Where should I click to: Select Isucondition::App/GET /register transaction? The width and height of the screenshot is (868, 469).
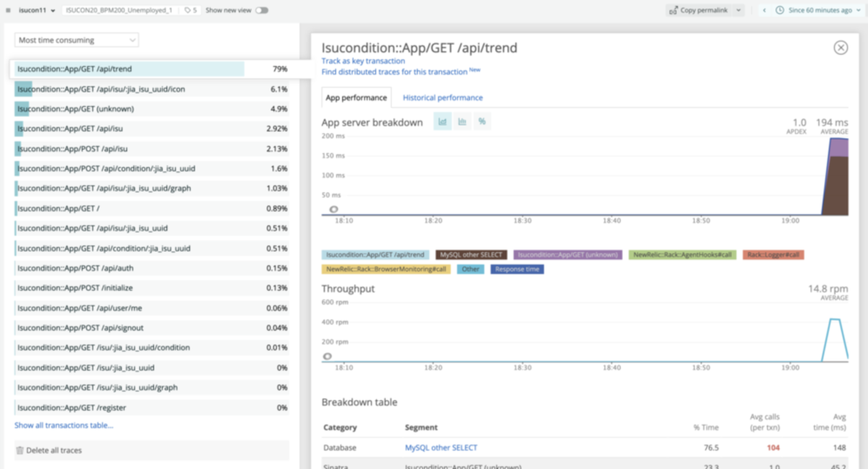click(152, 408)
